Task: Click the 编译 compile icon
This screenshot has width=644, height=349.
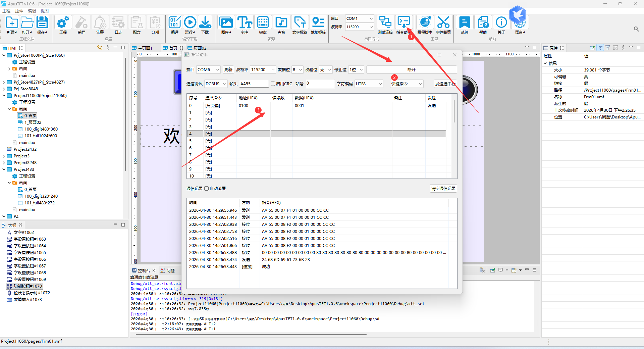Action: [x=175, y=22]
